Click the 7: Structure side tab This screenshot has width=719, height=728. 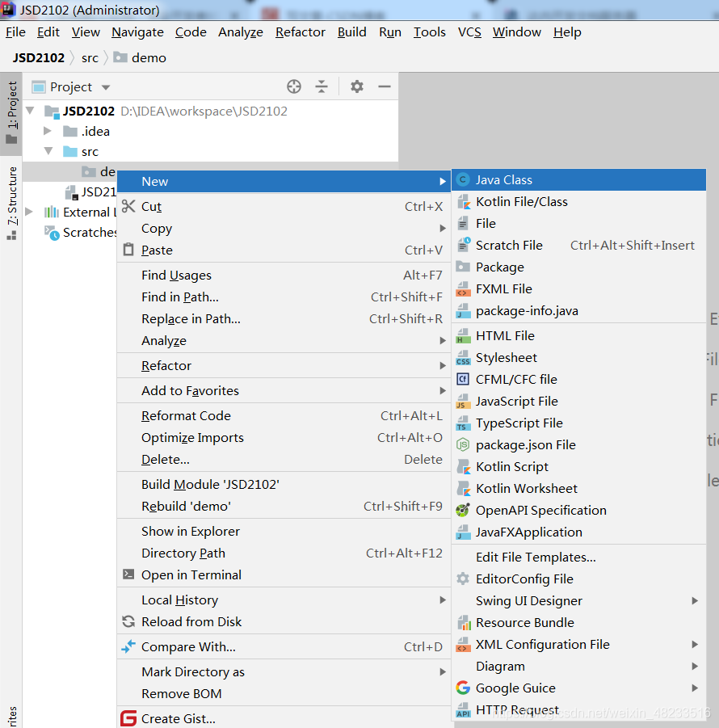pyautogui.click(x=11, y=204)
